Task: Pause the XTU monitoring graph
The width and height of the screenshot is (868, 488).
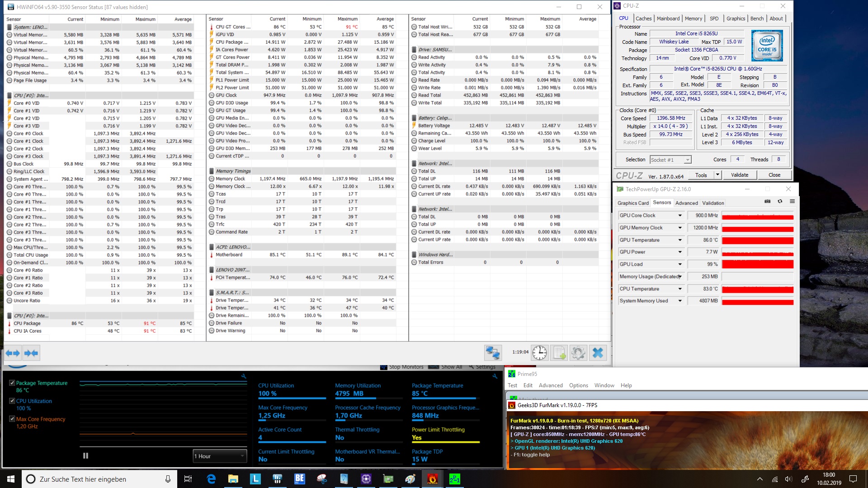Action: pyautogui.click(x=85, y=456)
